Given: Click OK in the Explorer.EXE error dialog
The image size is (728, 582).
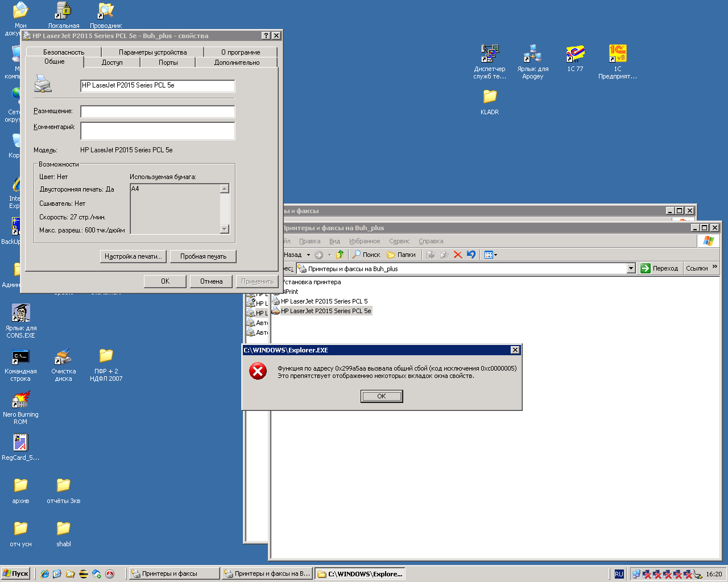Looking at the screenshot, I should 382,396.
